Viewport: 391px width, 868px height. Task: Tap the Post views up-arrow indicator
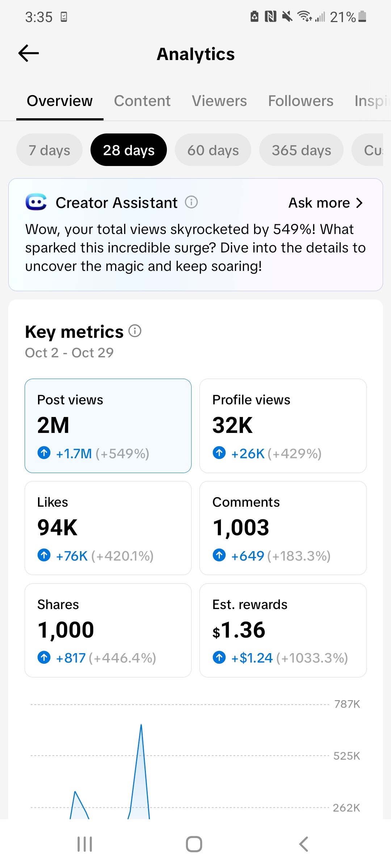point(44,453)
